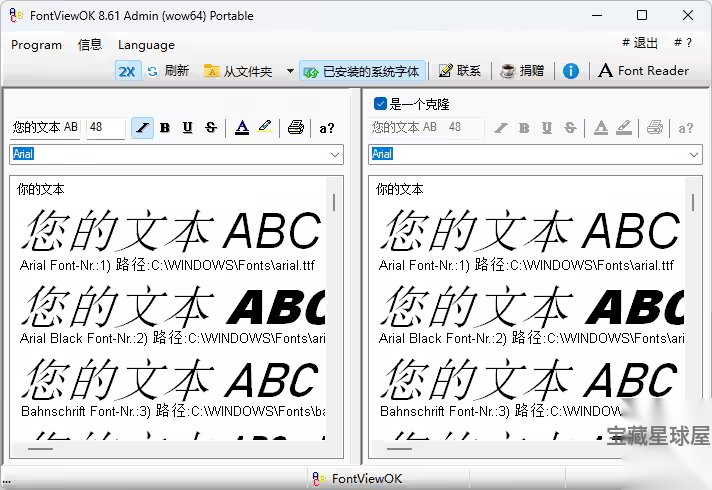
Task: Launch Font Reader
Action: [x=643, y=71]
